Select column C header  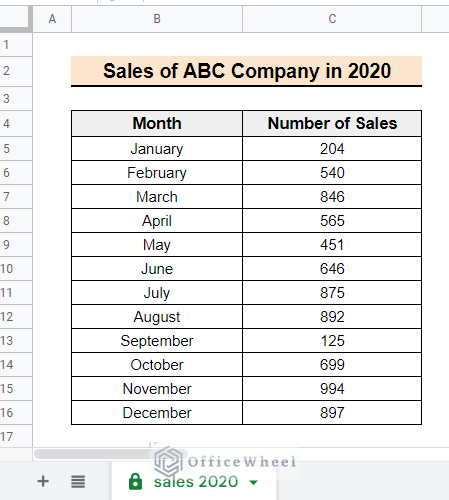pyautogui.click(x=332, y=19)
